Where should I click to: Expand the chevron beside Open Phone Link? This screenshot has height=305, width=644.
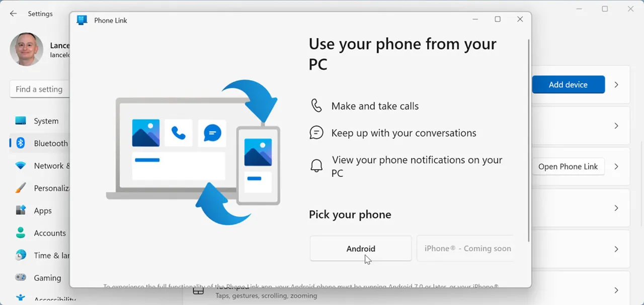tap(616, 166)
